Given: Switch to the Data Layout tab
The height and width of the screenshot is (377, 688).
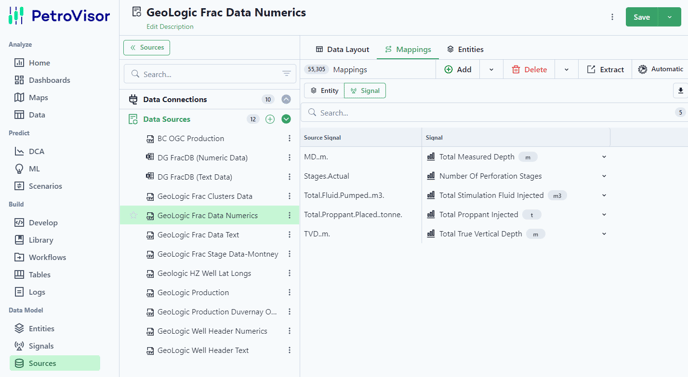Looking at the screenshot, I should click(x=342, y=49).
